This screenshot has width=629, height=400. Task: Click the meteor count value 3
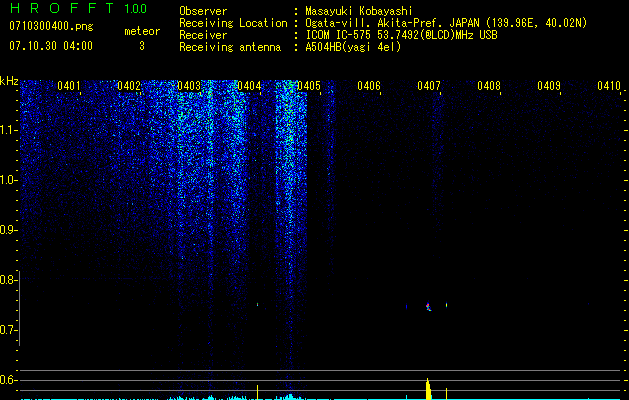tap(142, 46)
